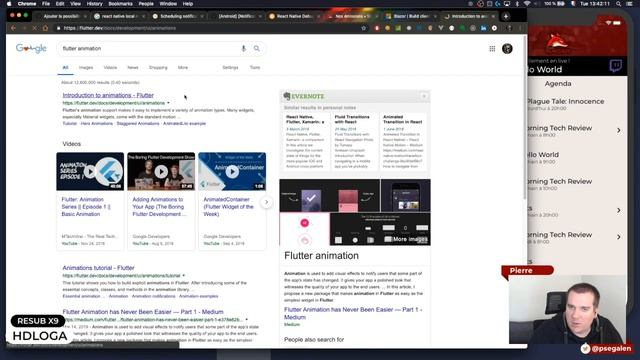640x360 pixels.
Task: Play 'Animation Series Episode 1' video thumbnail
Action: point(90,171)
